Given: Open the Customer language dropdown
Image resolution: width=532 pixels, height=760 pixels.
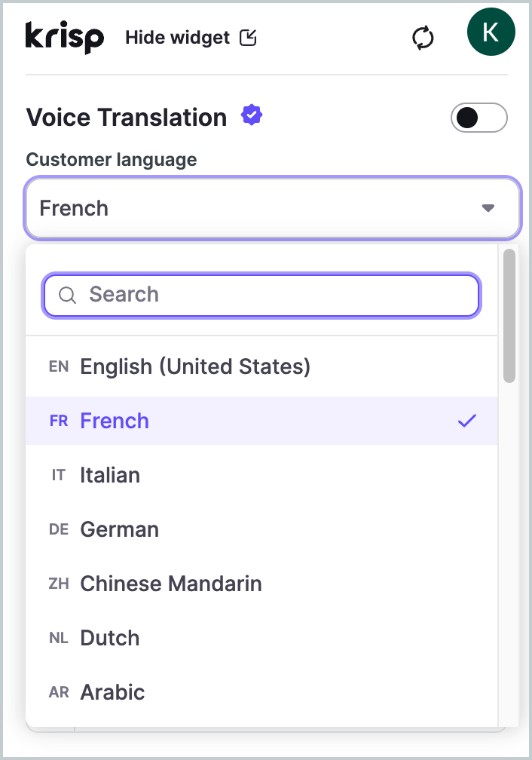Looking at the screenshot, I should click(x=271, y=208).
